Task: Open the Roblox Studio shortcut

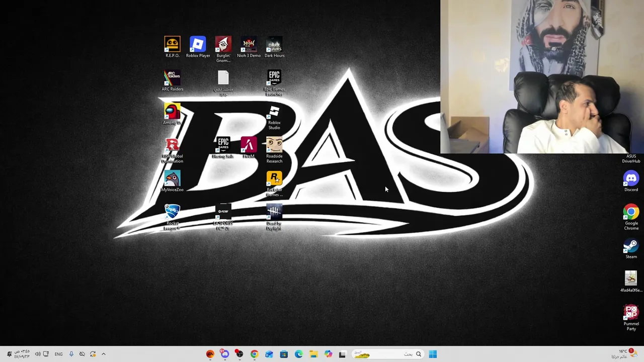Action: 274,117
